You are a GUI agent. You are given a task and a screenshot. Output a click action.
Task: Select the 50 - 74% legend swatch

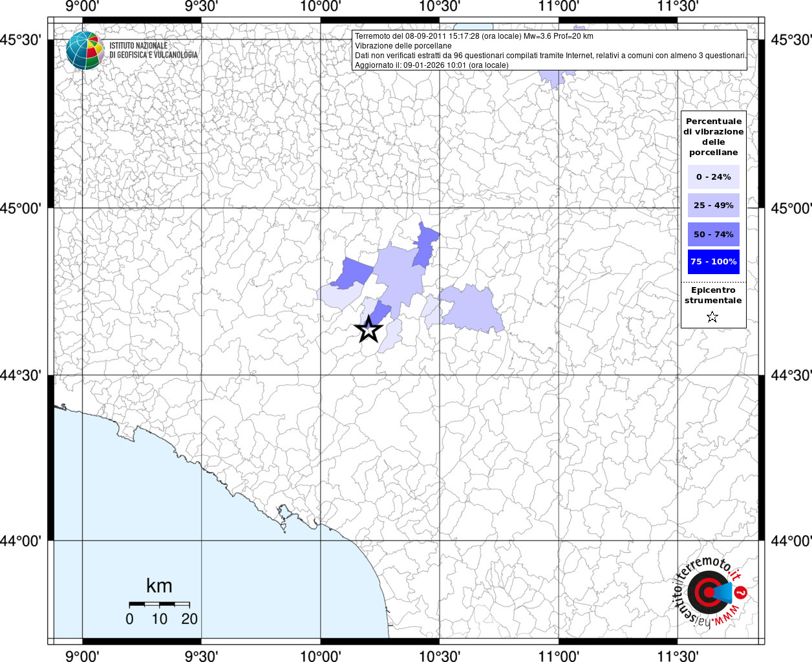click(x=714, y=234)
